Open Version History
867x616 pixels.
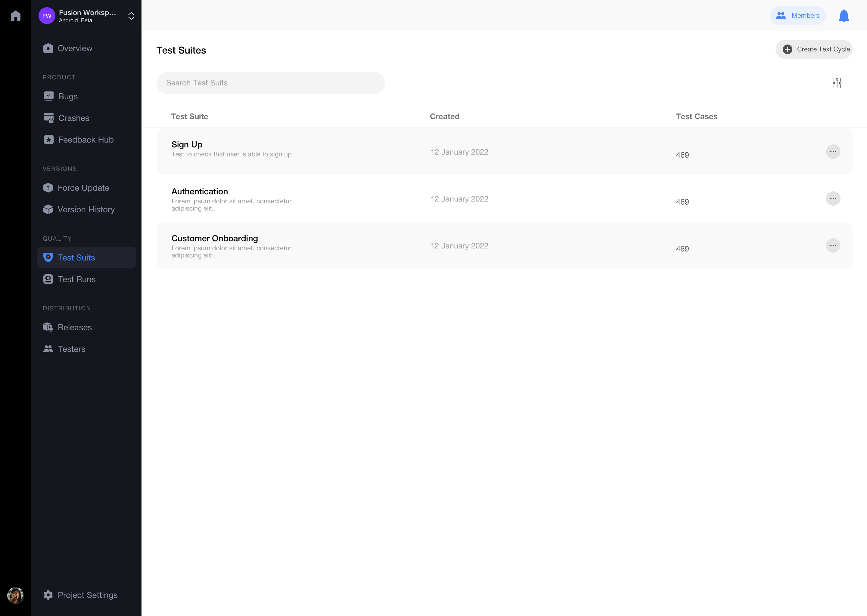[x=86, y=209]
